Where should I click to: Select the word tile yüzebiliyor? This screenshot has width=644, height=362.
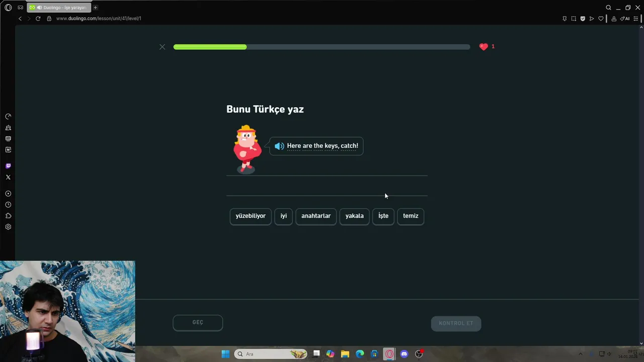(251, 216)
